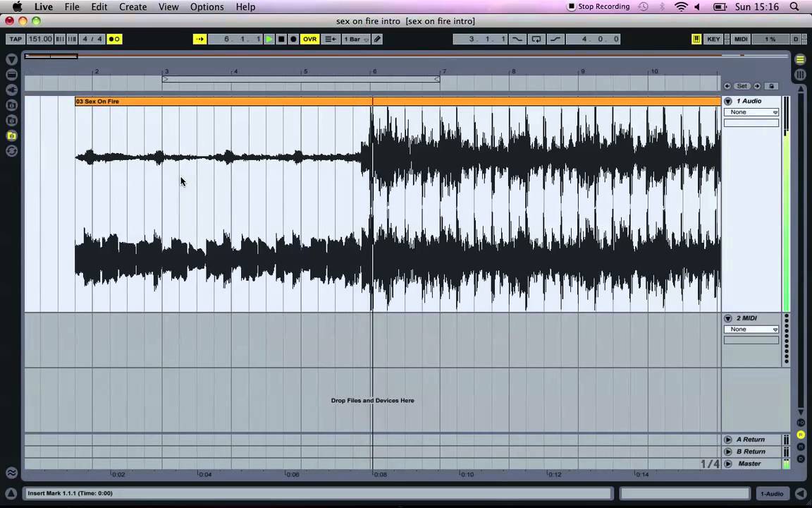Toggle the MIDI map mode switch

pos(741,39)
